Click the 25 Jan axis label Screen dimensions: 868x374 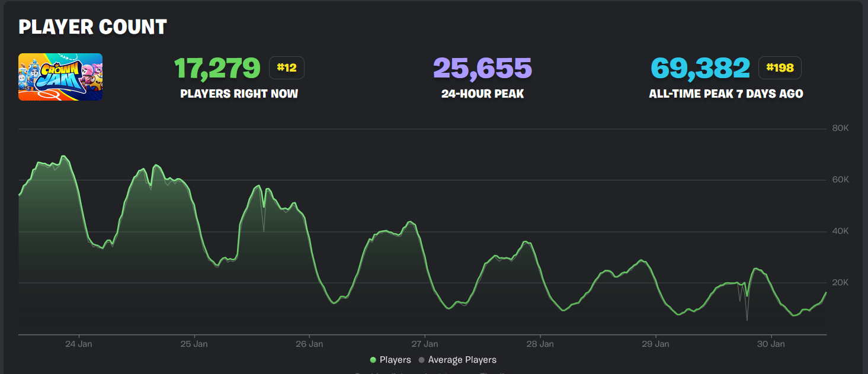(194, 344)
